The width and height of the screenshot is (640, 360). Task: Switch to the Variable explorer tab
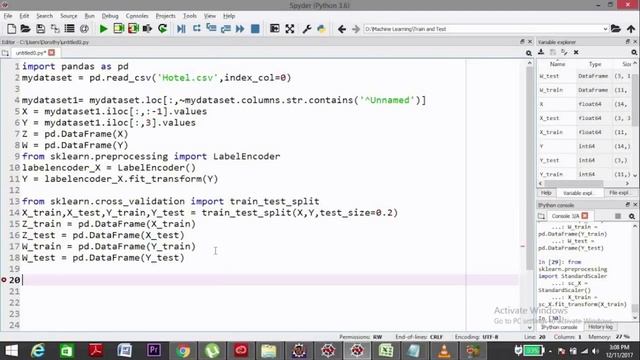coord(578,193)
